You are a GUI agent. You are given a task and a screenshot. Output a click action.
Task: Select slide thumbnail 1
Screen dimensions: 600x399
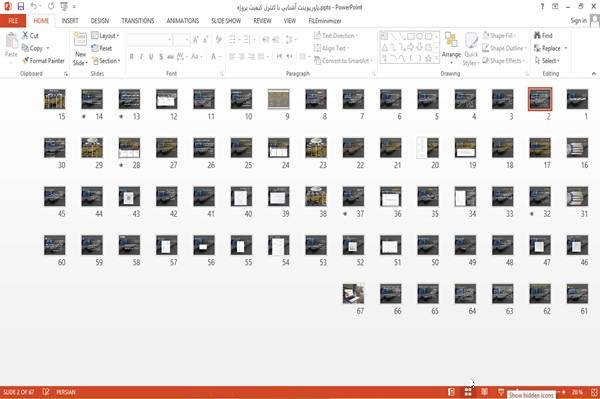[x=577, y=99]
